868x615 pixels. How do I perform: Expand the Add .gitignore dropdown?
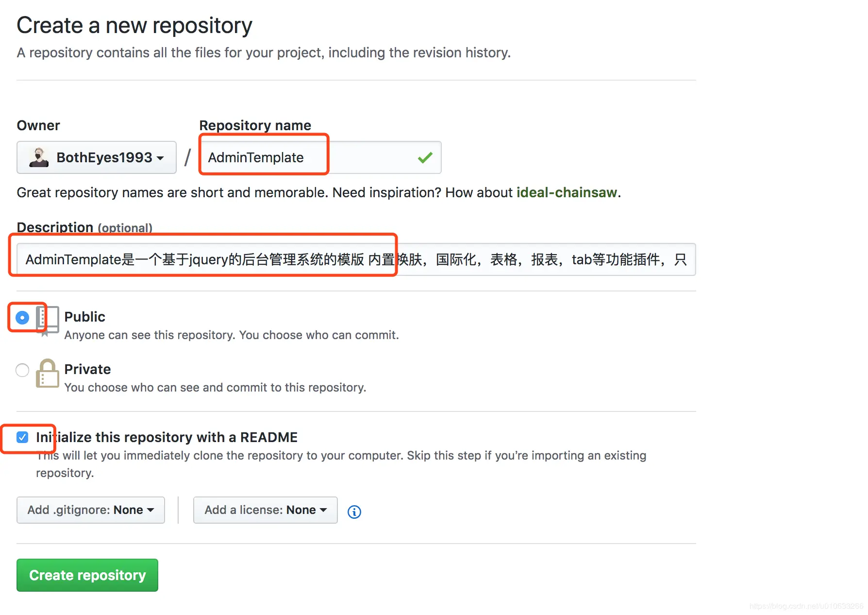[x=91, y=510]
